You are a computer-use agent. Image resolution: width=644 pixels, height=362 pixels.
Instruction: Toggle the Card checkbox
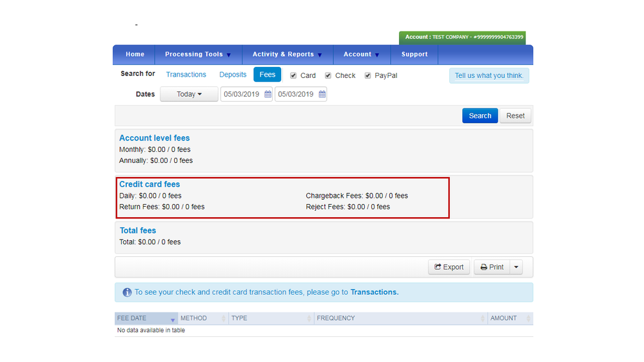pyautogui.click(x=293, y=75)
